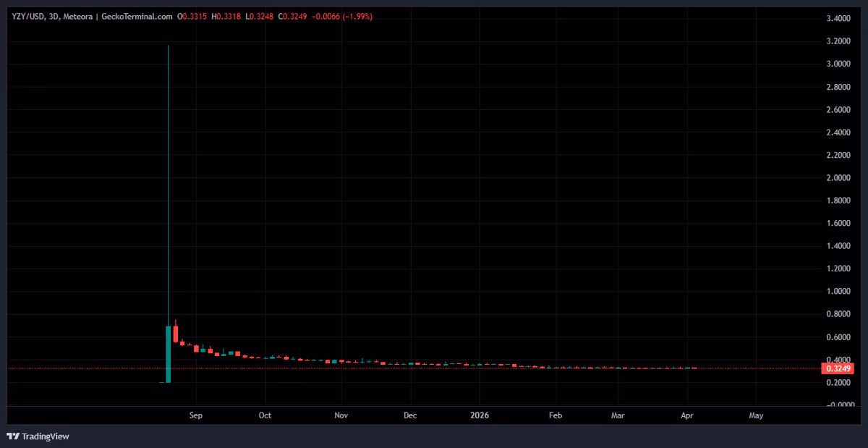
Task: Click the tall red candle after launch
Action: 176,333
